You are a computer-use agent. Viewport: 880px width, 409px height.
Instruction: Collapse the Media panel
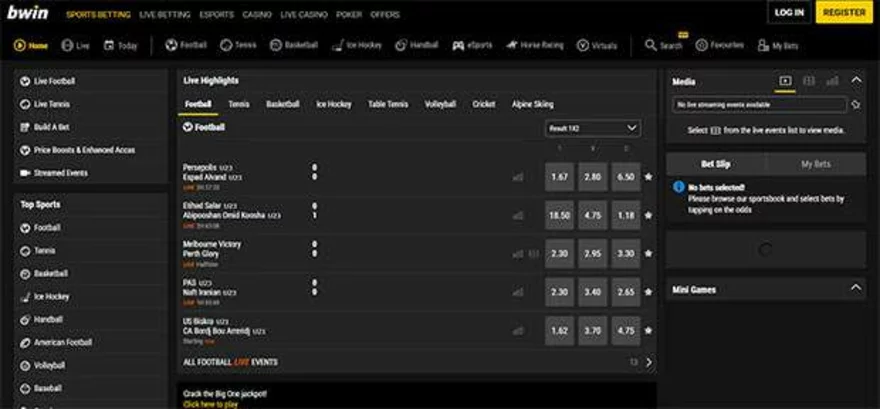click(856, 81)
